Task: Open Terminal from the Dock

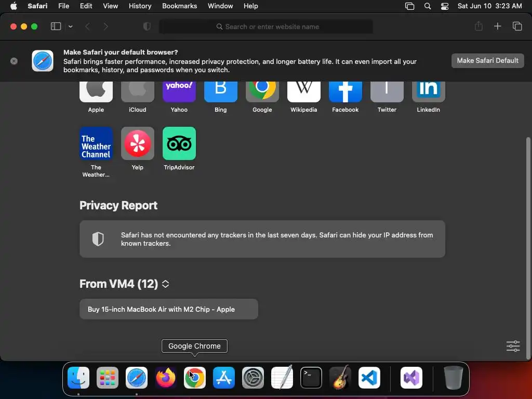Action: (x=311, y=377)
